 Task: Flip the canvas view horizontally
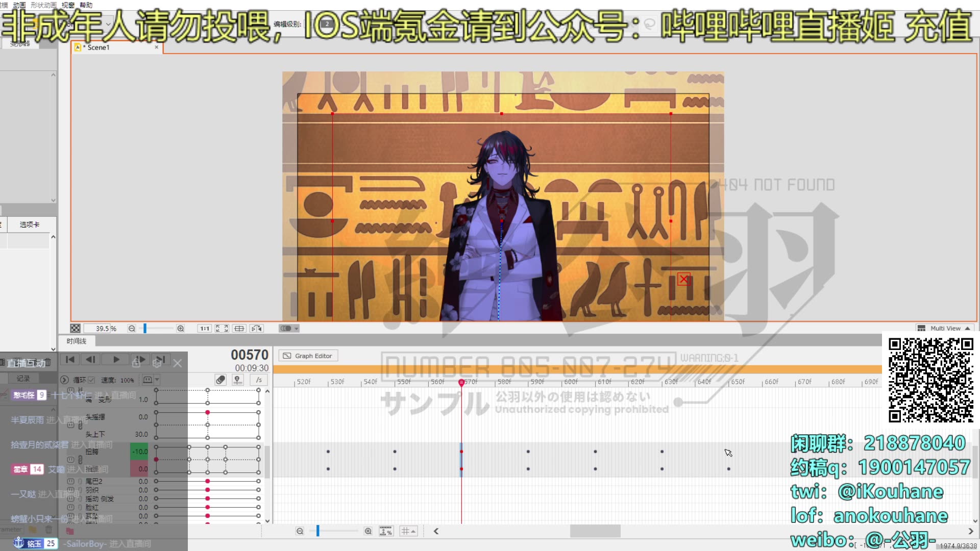coord(257,329)
